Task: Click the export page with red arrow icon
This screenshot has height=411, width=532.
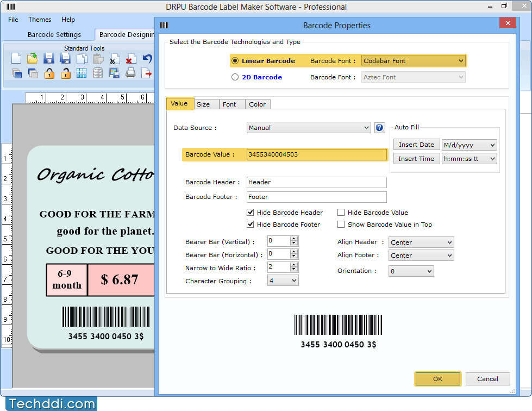Action: 146,73
